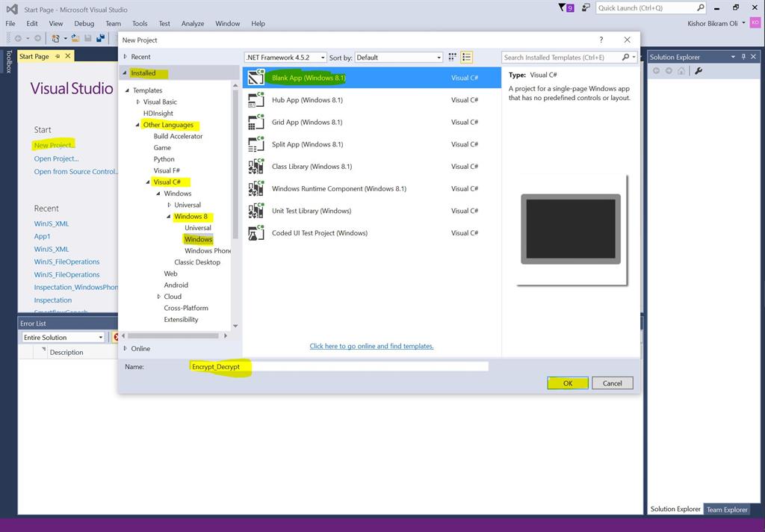Cancel the New Project dialog
Viewport: 765px width, 532px height.
click(613, 383)
